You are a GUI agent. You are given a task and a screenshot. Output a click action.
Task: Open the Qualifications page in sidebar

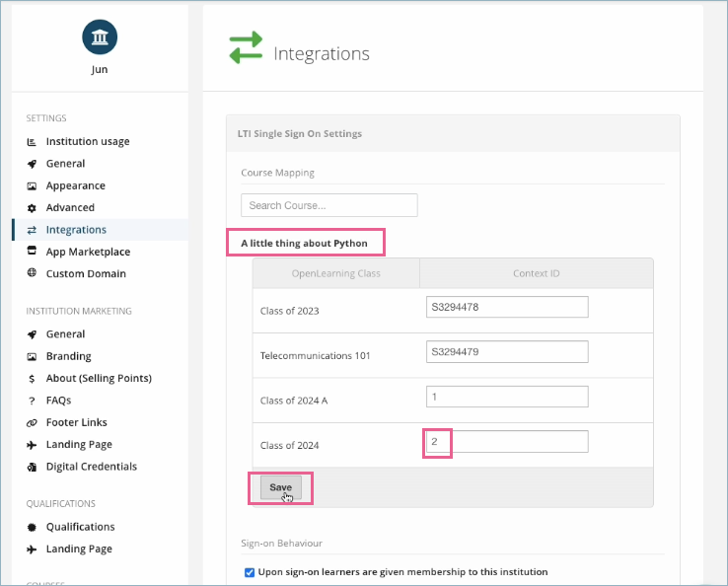pyautogui.click(x=80, y=527)
